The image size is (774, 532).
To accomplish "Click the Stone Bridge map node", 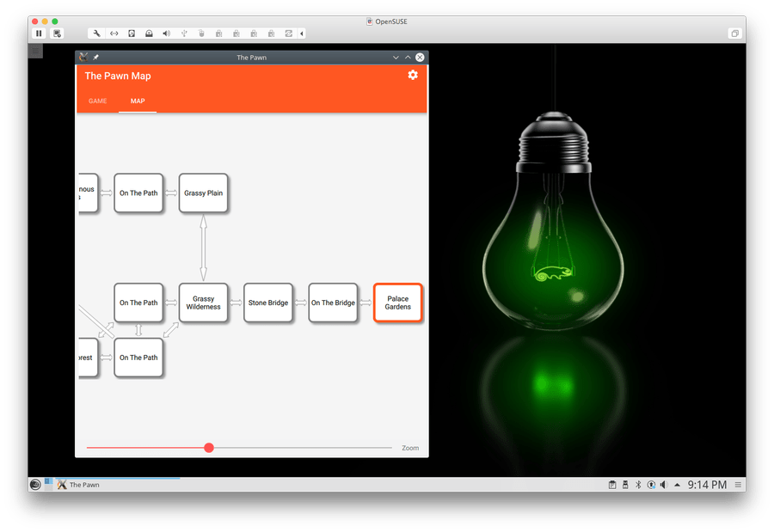I will point(268,303).
